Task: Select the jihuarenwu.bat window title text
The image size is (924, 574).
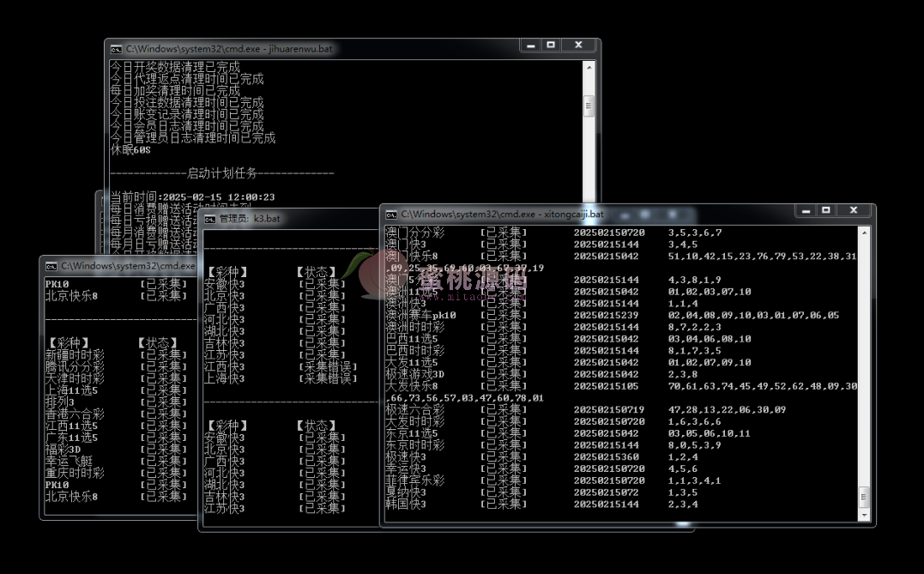Action: [x=228, y=49]
